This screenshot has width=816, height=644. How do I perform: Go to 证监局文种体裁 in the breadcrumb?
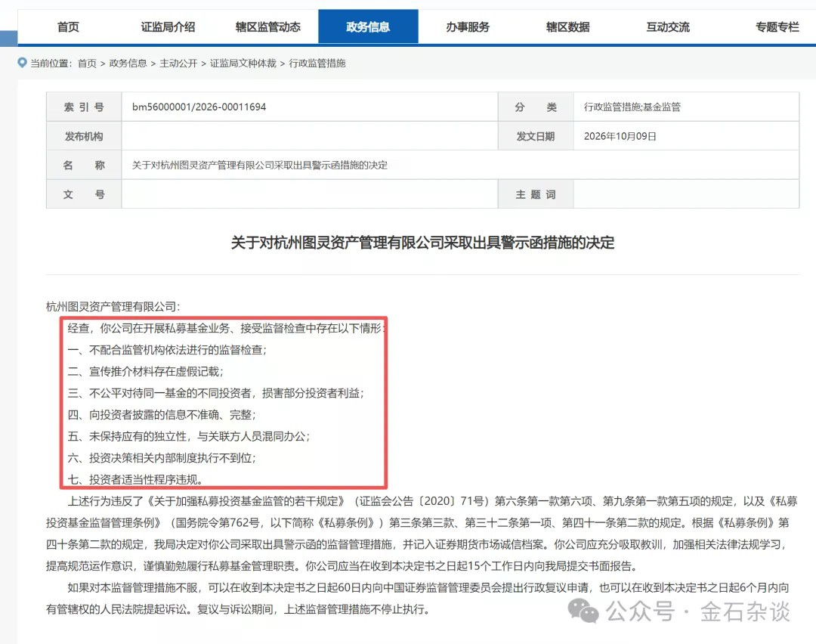(243, 63)
